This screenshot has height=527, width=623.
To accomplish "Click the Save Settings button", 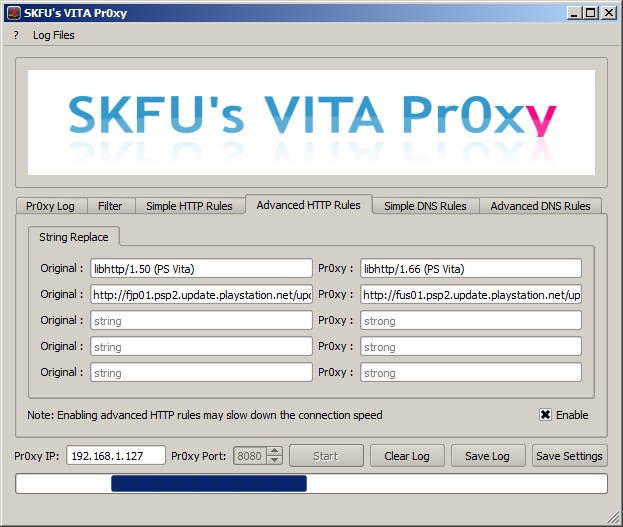I will tap(570, 455).
